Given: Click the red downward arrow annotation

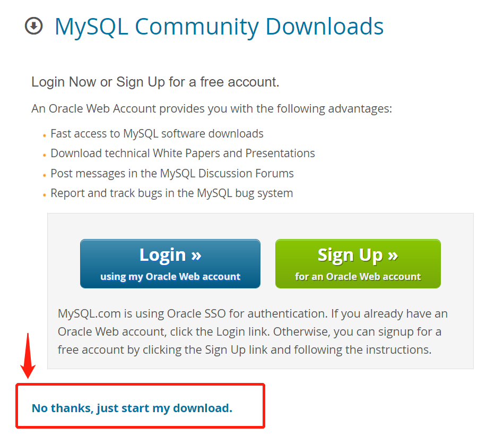Looking at the screenshot, I should click(28, 355).
